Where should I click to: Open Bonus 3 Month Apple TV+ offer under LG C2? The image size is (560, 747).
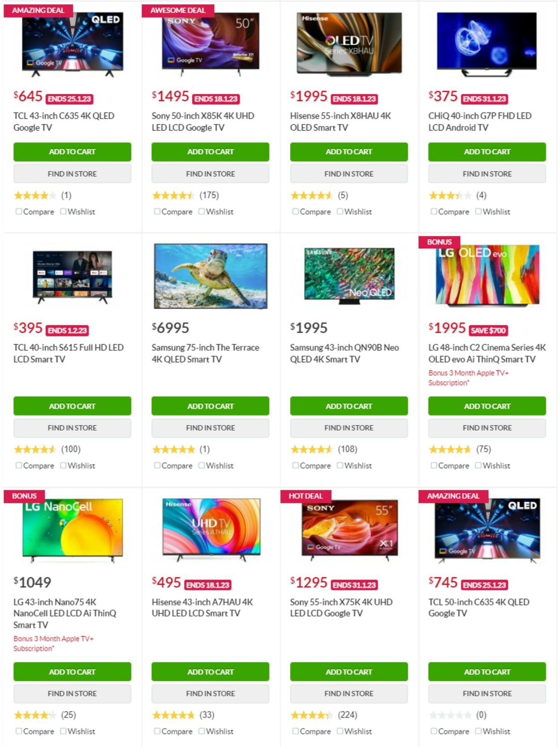coord(468,378)
